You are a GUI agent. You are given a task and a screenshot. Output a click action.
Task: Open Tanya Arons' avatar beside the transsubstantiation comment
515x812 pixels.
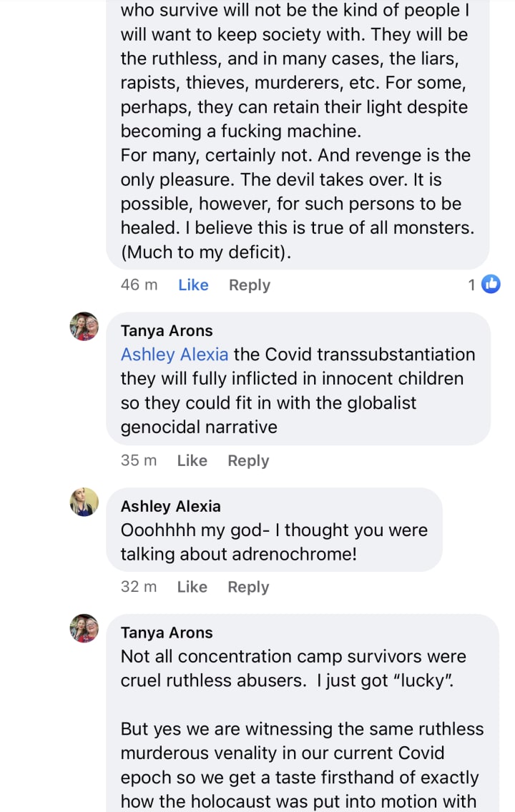(x=84, y=327)
